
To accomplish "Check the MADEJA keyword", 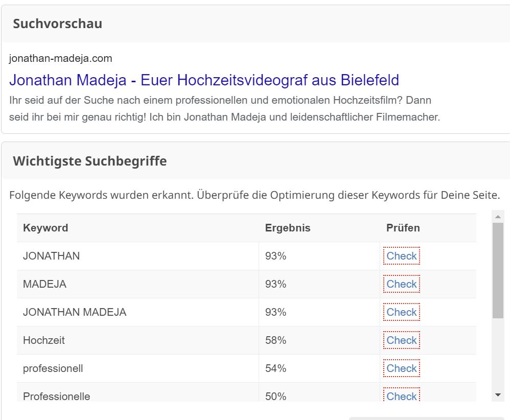I will (x=402, y=284).
